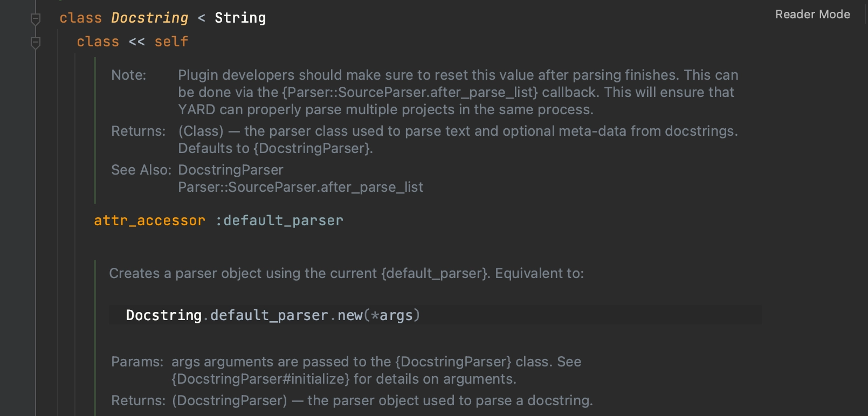The image size is (868, 416).
Task: Click the attr_accessor keyword
Action: coord(149,220)
